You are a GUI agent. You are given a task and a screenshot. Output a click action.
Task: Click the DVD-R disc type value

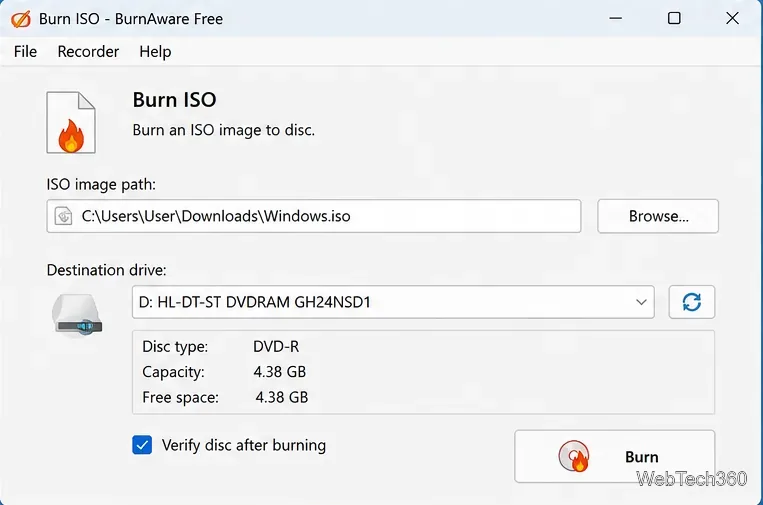276,346
